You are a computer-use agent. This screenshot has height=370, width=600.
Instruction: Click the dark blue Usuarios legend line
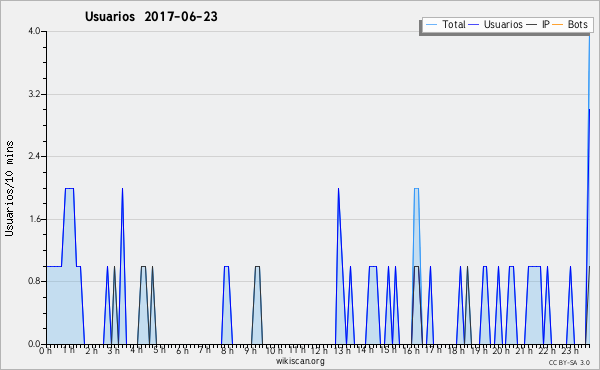[x=474, y=25]
